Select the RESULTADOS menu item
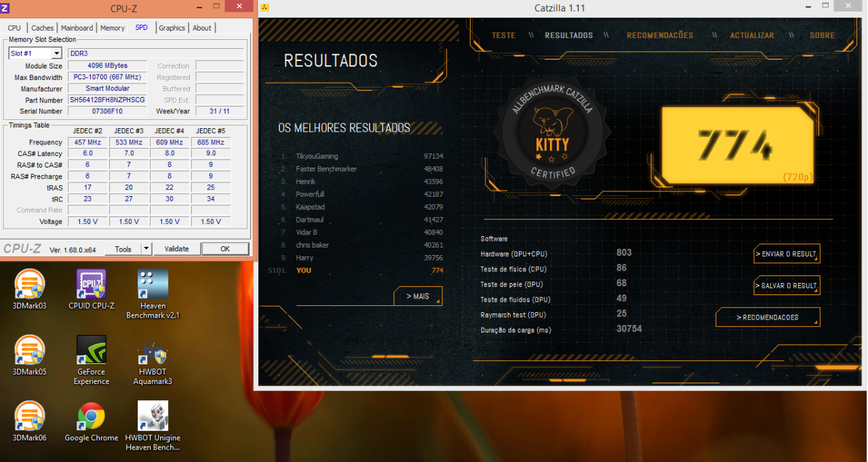Viewport: 868px width, 462px height. 569,35
